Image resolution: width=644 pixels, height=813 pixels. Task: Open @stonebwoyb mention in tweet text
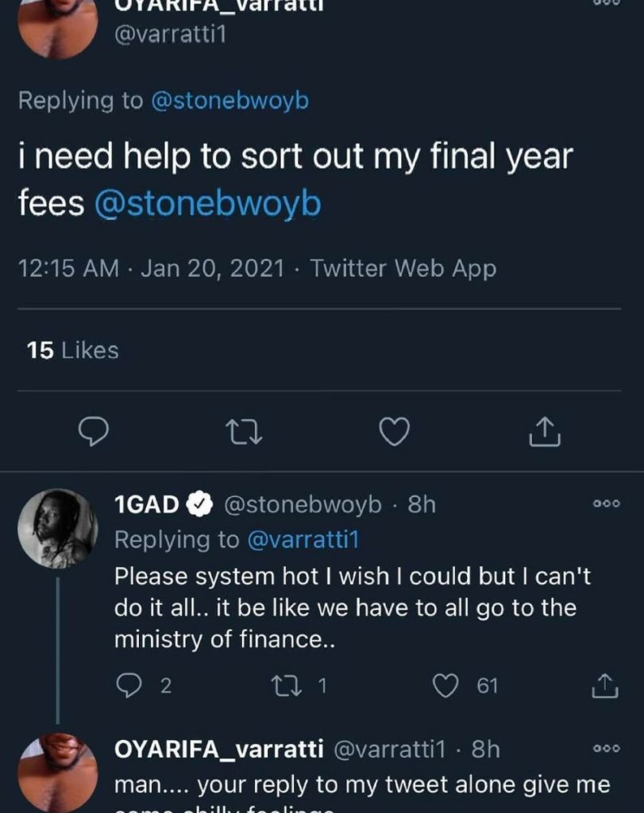coord(208,203)
